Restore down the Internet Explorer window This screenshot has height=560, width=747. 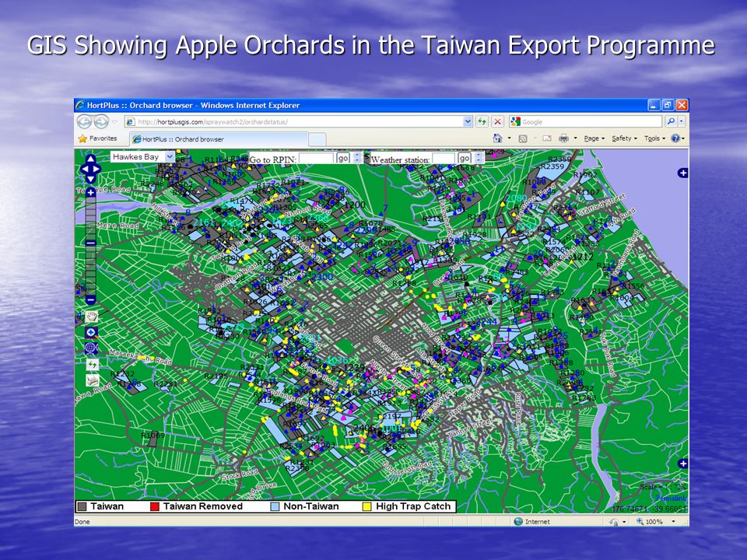pos(668,105)
